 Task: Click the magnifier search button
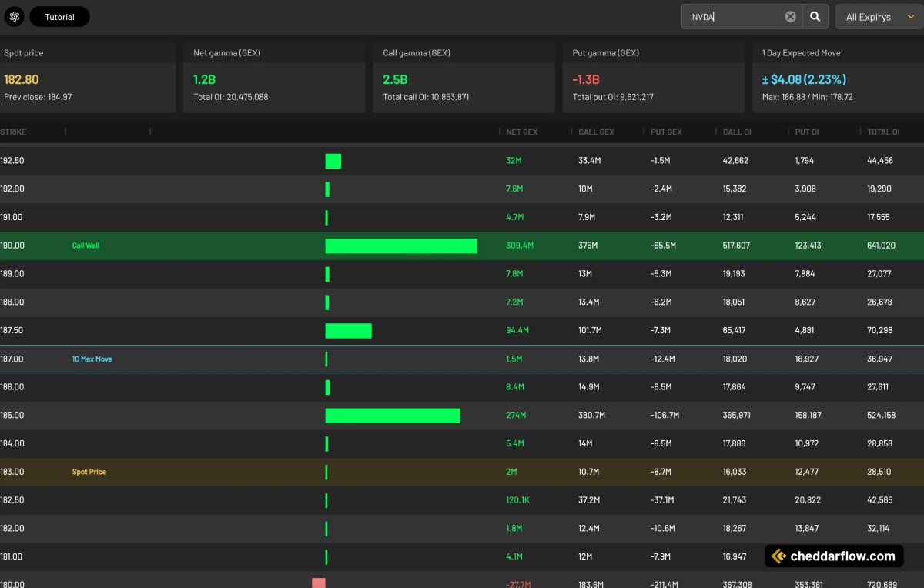click(815, 17)
